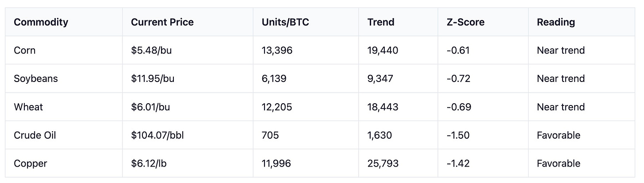Select the Trend column header
Screen dimensions: 644x183
[x=380, y=22]
